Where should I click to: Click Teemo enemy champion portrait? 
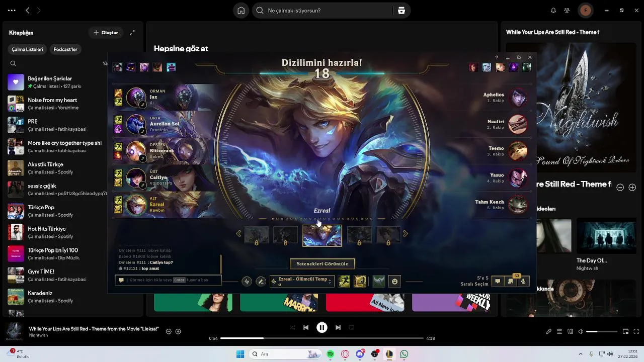pyautogui.click(x=518, y=151)
